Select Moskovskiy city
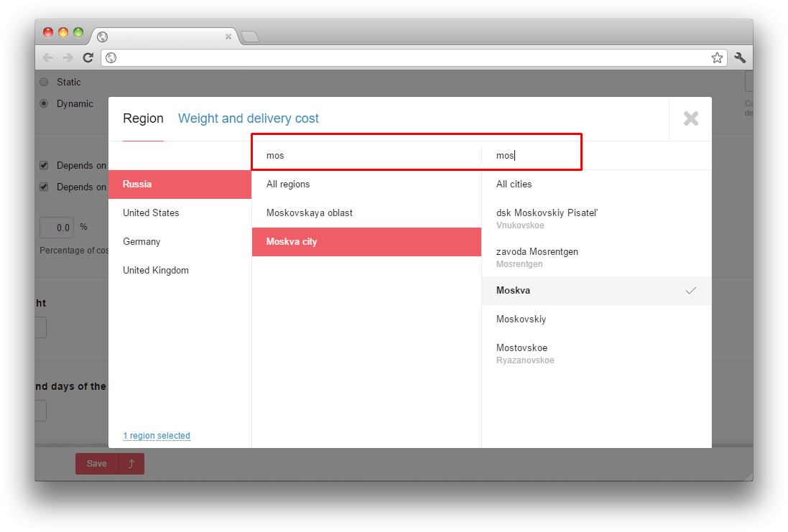 click(x=596, y=319)
